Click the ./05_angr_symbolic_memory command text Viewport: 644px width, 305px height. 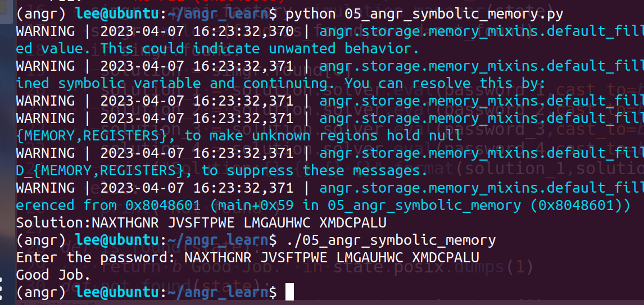tap(387, 240)
